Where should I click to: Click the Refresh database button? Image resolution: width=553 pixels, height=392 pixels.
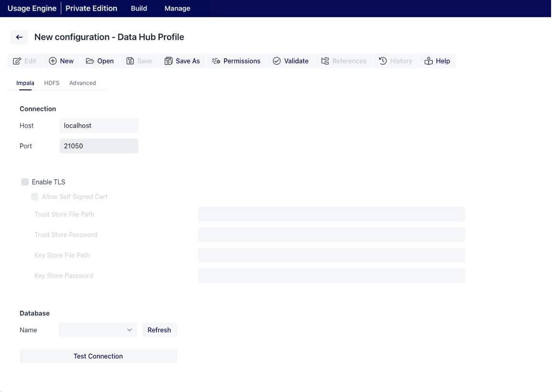click(x=159, y=330)
